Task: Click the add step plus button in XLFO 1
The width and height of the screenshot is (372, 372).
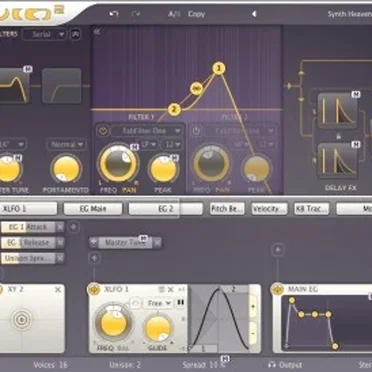Action: [x=253, y=306]
